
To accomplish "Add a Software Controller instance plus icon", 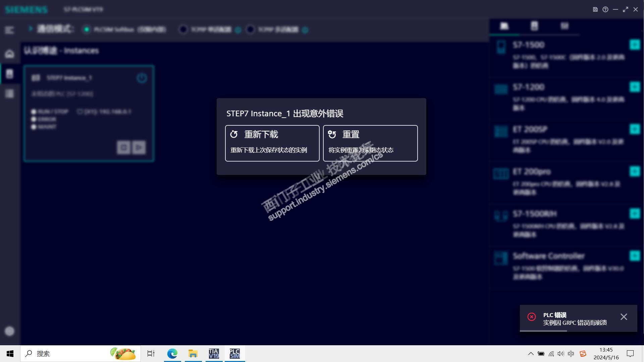I will coord(634,256).
